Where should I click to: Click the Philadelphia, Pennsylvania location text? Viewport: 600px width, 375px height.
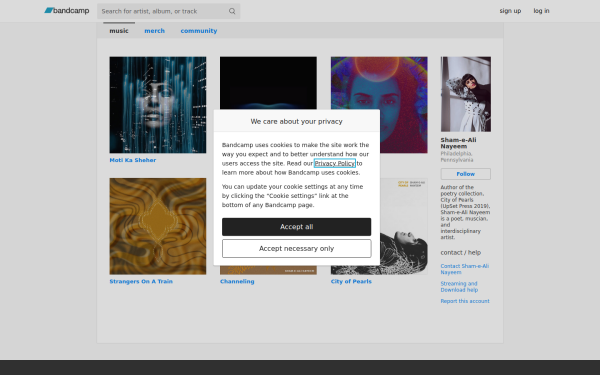(x=457, y=157)
